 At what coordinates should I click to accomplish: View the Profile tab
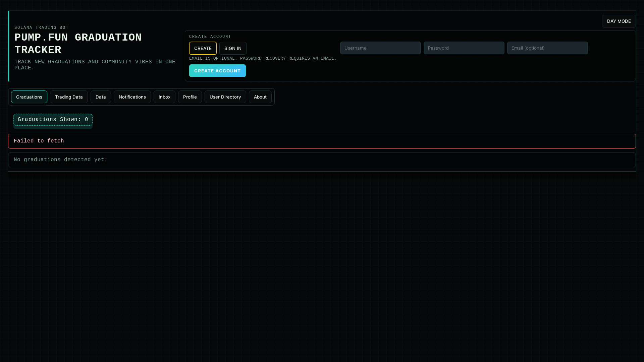[x=190, y=97]
